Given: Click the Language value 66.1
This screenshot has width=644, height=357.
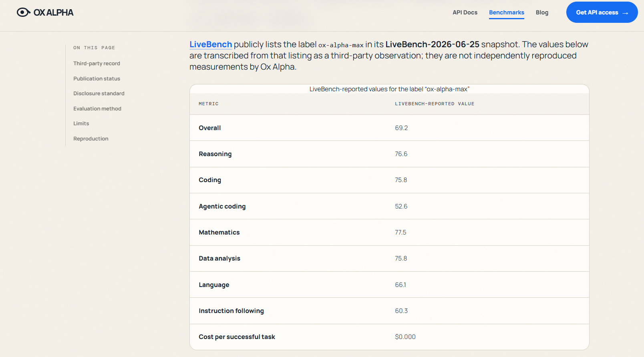Looking at the screenshot, I should pos(400,285).
